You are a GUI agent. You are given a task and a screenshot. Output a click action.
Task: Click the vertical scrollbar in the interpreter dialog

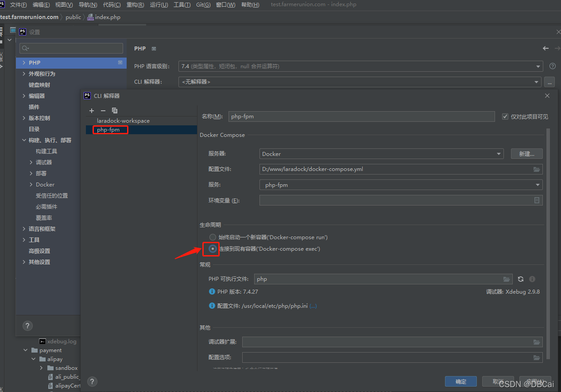tap(548, 244)
